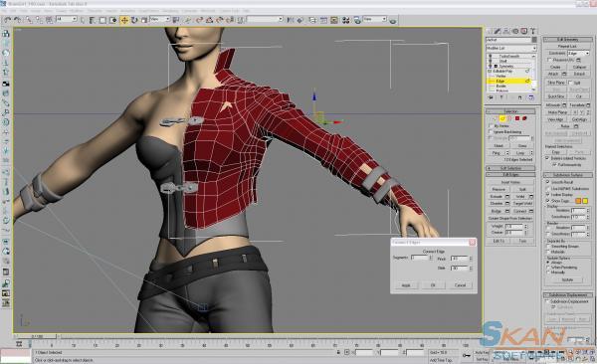Click Apply in Connect Edges dialog
Viewport: 597px width, 364px height.
[406, 285]
